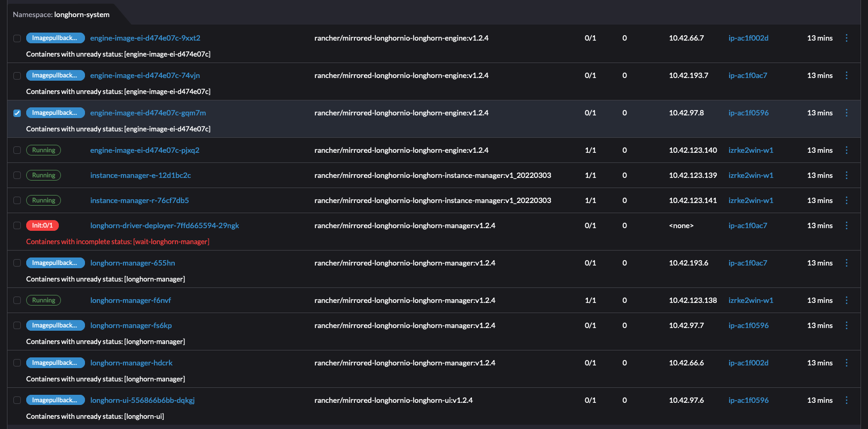Tick the longhorn-manager-fs6kp row checkbox

(17, 325)
